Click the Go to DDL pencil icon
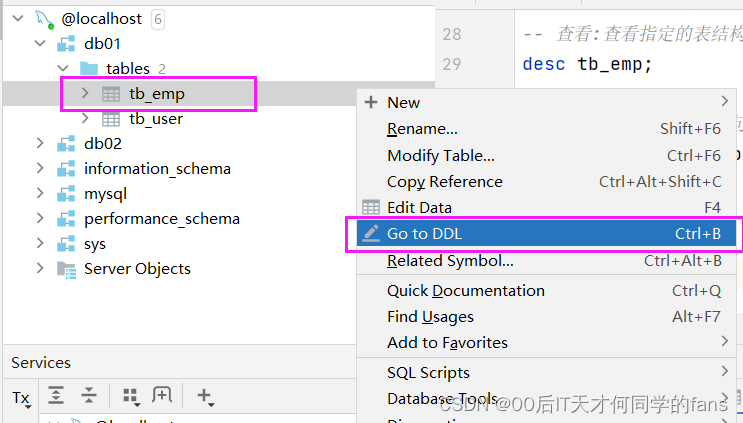 (x=371, y=234)
